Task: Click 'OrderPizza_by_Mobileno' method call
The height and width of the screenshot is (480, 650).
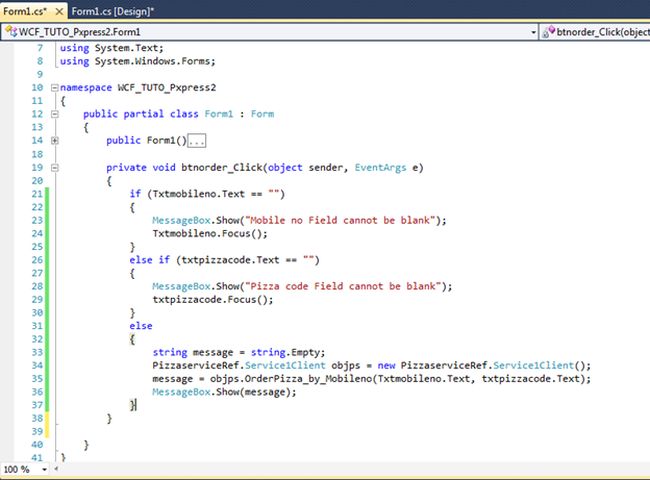Action: [309, 379]
